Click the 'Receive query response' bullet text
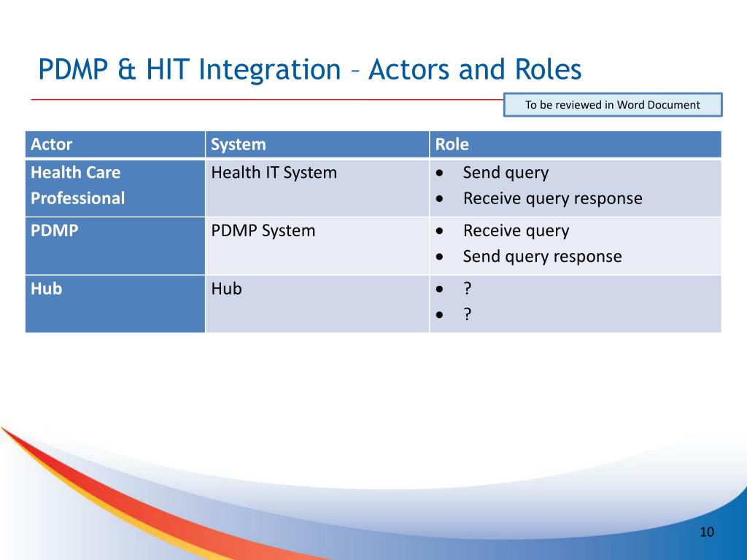The height and width of the screenshot is (560, 747). (553, 198)
